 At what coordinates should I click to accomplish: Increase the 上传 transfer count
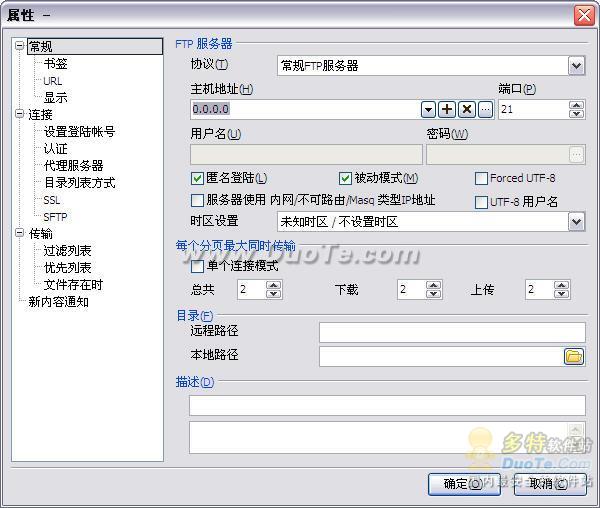coord(561,285)
